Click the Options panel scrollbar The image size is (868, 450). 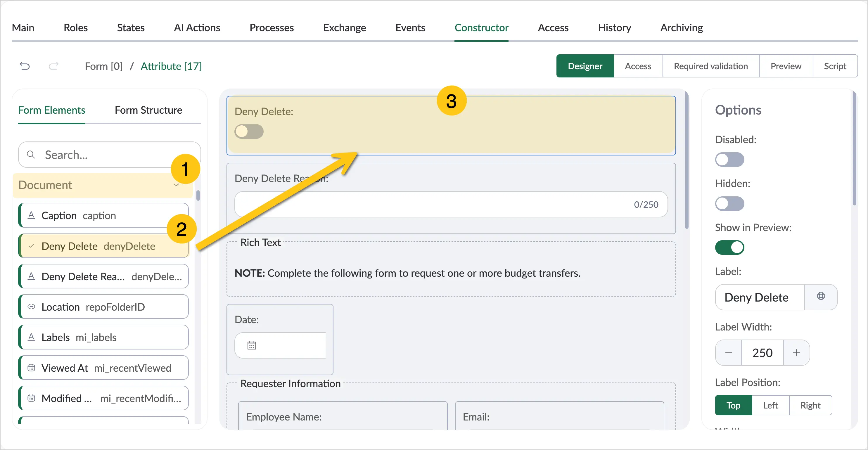click(x=854, y=148)
